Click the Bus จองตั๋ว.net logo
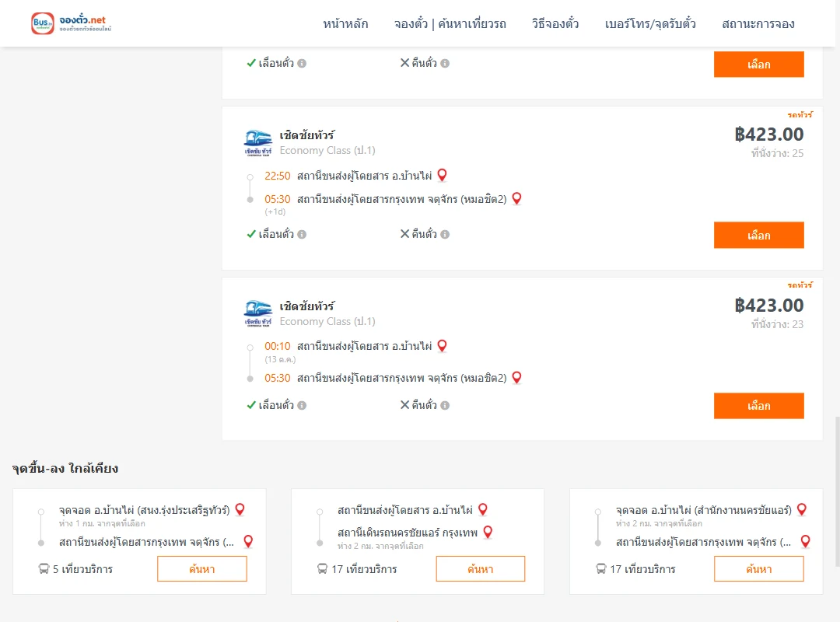Viewport: 840px width, 622px height. [71, 23]
